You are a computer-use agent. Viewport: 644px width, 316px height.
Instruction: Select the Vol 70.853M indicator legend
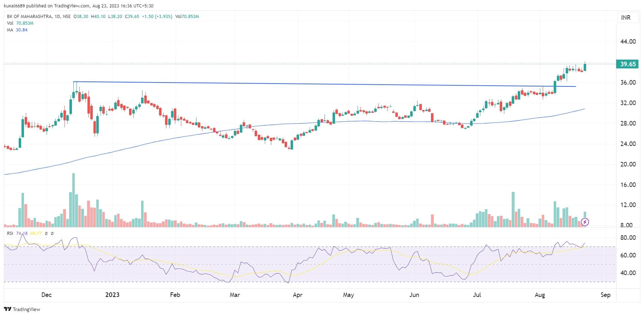tap(20, 23)
